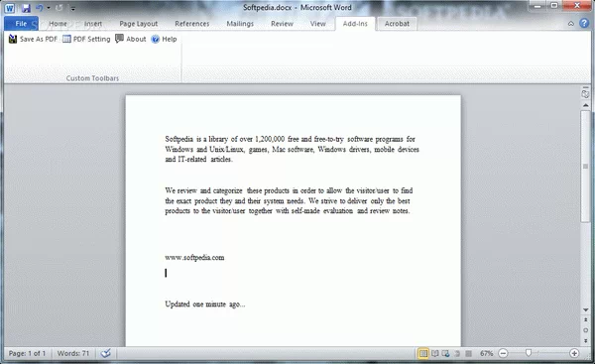Switch to the References tab
The width and height of the screenshot is (595, 364).
[192, 24]
